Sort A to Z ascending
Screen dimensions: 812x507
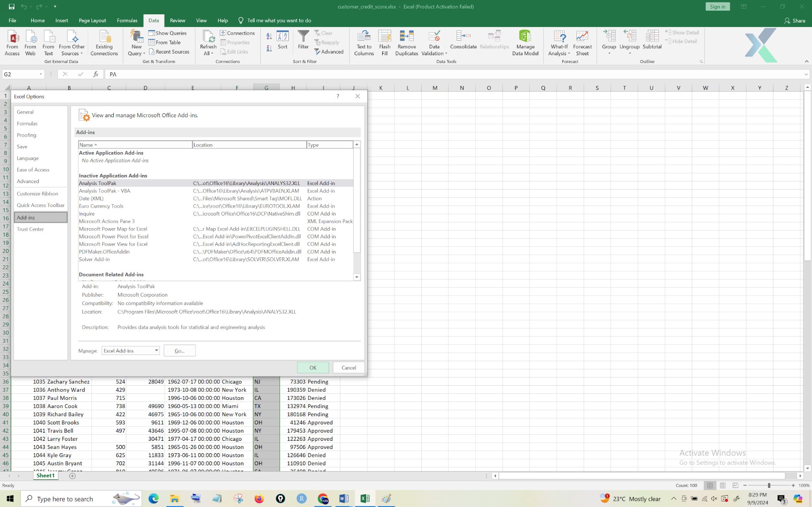click(269, 36)
